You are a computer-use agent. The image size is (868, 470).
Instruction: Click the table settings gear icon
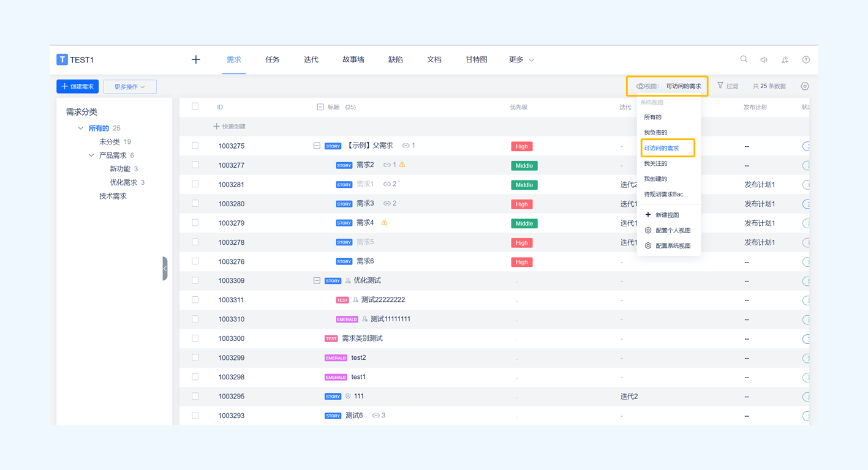click(805, 86)
